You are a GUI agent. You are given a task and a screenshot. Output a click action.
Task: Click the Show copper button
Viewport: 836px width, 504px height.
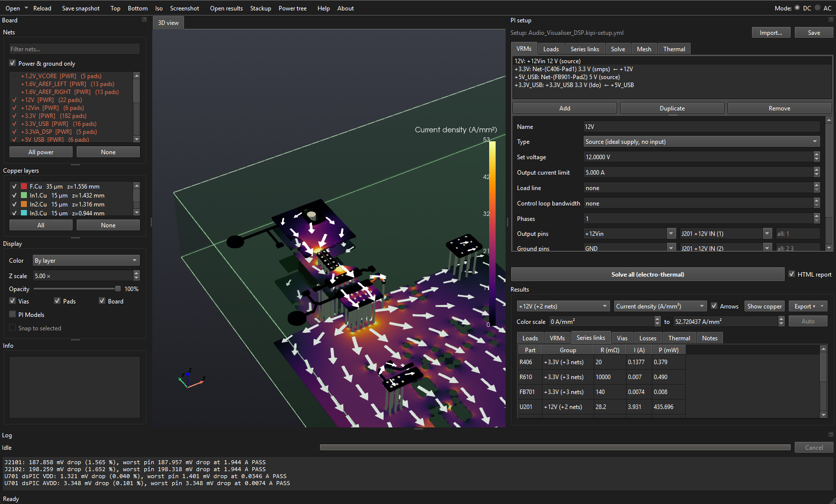764,306
